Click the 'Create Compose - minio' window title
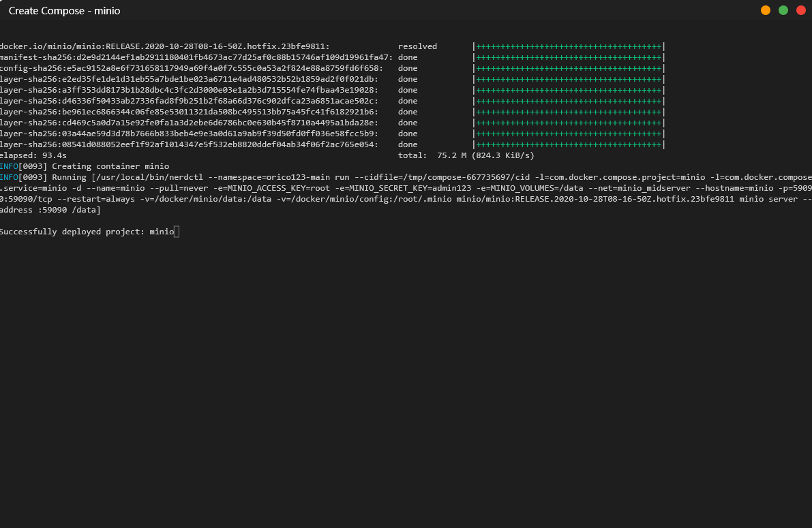 pyautogui.click(x=64, y=11)
